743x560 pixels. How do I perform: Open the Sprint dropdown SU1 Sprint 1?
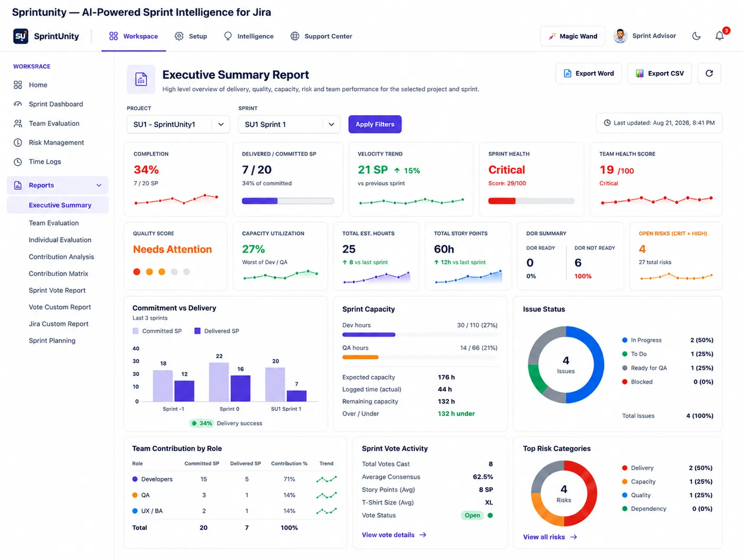[289, 124]
